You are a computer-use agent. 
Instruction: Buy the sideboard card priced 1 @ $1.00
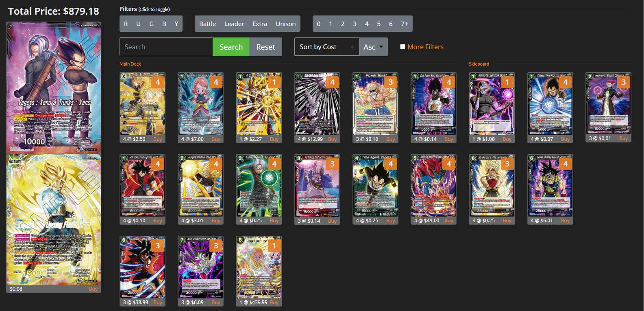coord(507,139)
